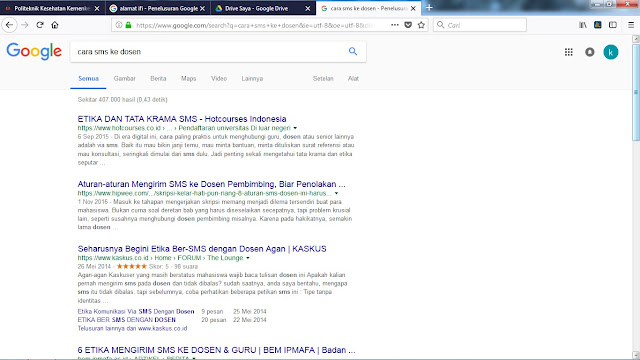Click the vertical scrollbar thumb

636,92
